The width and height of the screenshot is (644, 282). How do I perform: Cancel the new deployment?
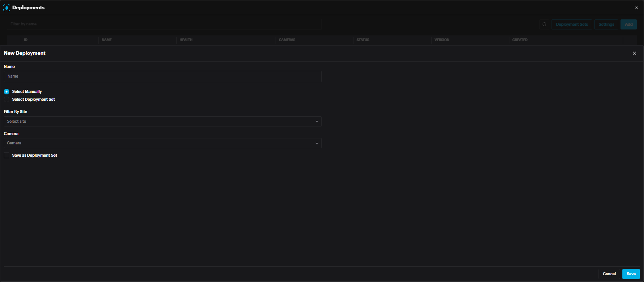[x=609, y=274]
